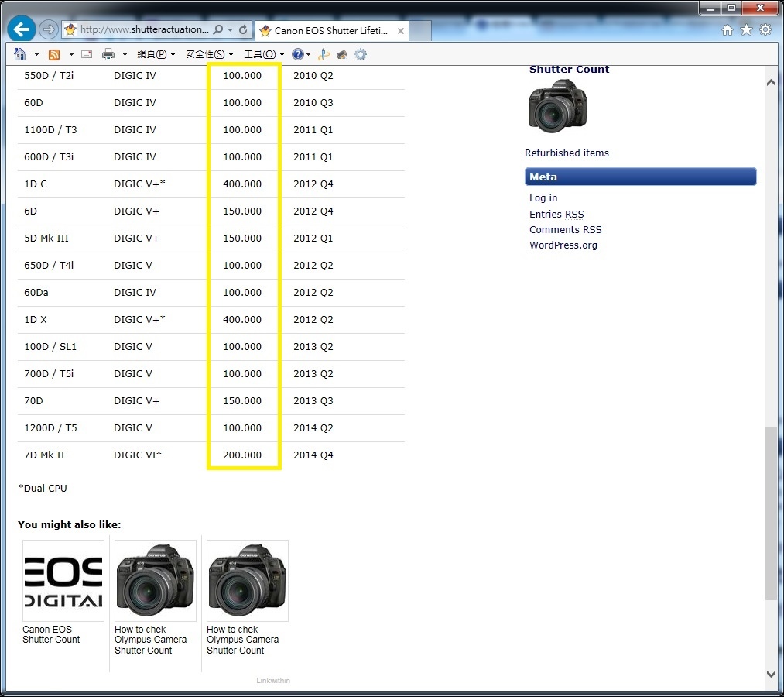Expand the Print options dropdown arrow

(125, 54)
